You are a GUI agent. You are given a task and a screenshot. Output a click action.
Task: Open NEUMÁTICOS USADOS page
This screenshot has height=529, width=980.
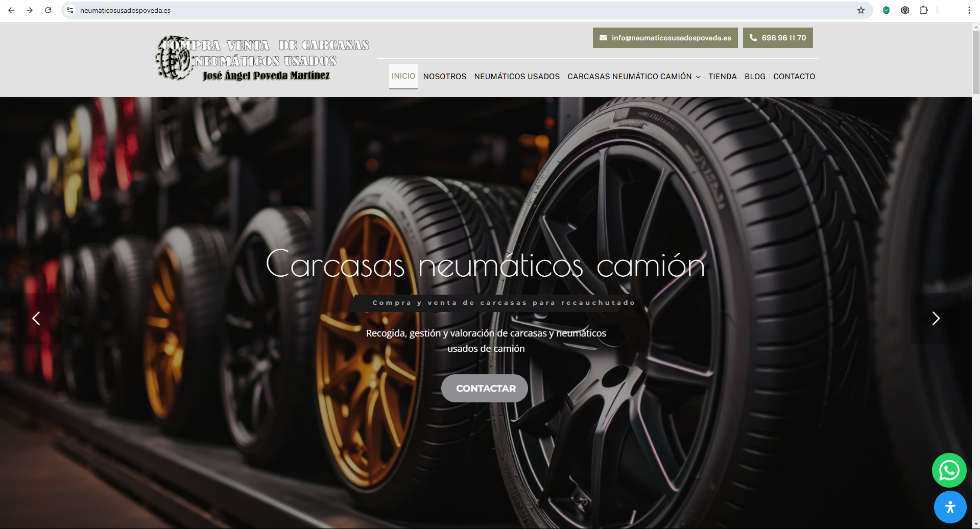pos(517,77)
